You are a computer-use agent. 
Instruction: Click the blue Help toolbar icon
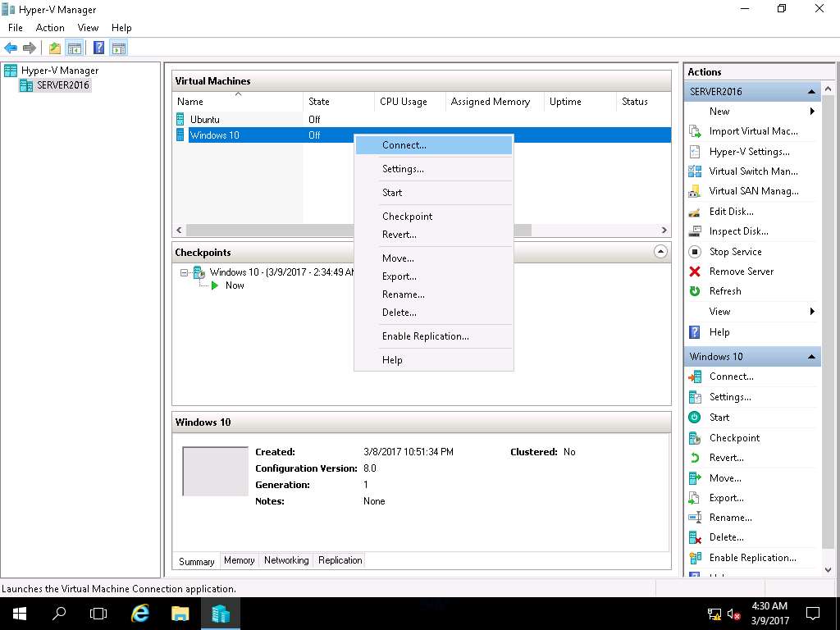click(x=98, y=48)
